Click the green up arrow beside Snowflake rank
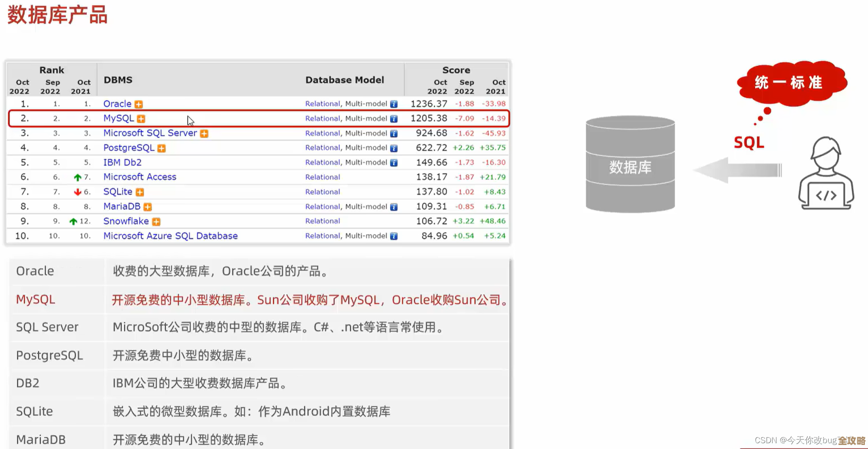The width and height of the screenshot is (868, 449). pos(74,221)
